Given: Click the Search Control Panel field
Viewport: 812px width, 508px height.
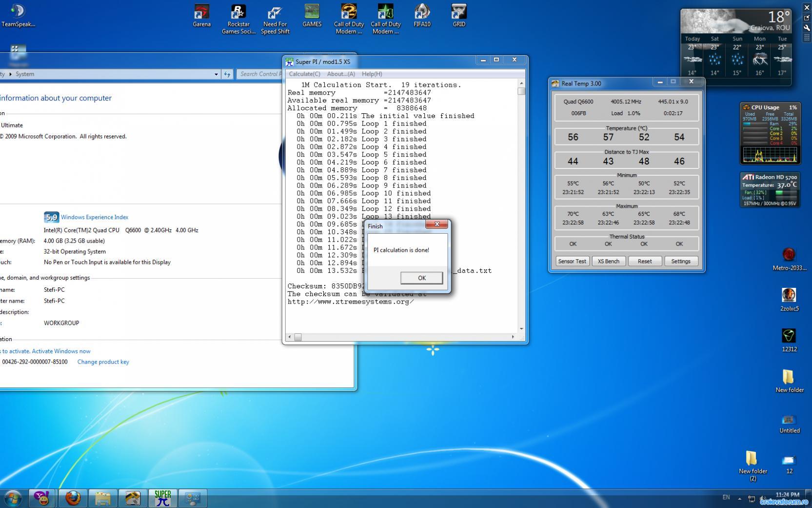Looking at the screenshot, I should click(260, 74).
